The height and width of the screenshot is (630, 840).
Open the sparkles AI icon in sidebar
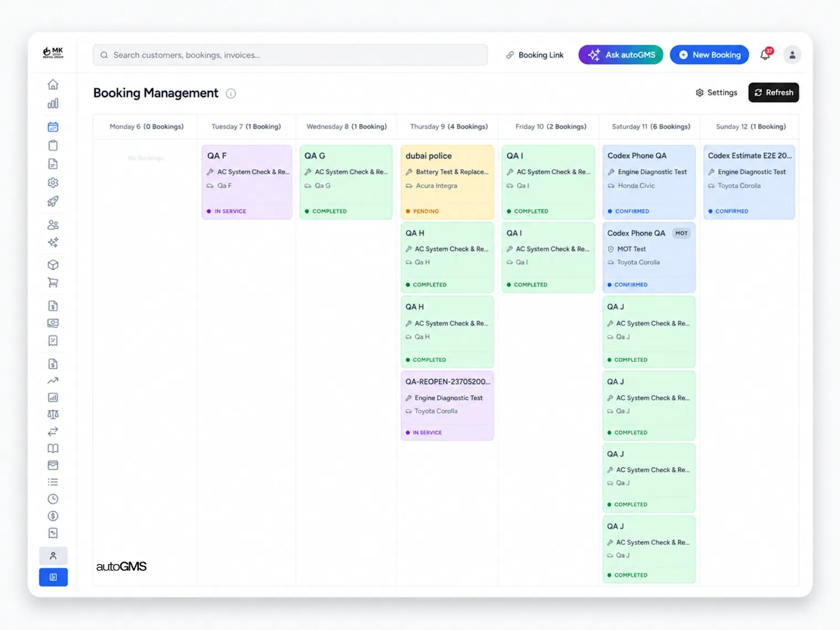click(53, 243)
